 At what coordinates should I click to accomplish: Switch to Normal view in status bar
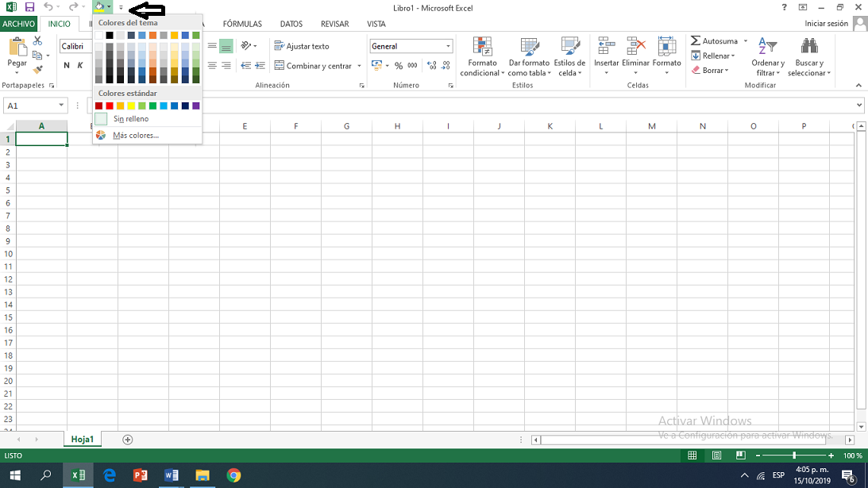[692, 455]
